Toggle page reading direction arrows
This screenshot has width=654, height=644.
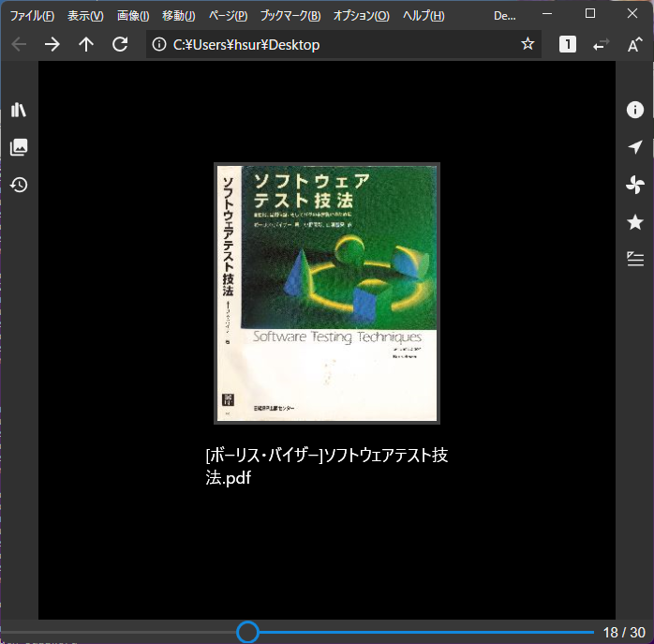602,44
